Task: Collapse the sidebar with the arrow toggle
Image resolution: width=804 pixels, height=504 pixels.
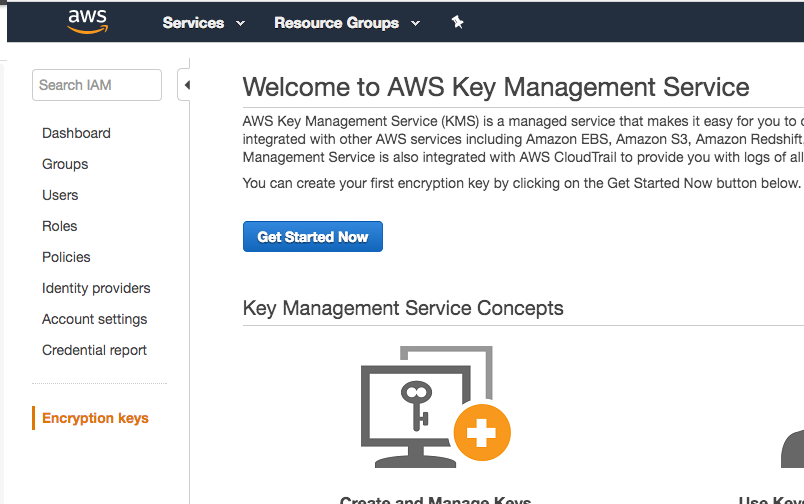Action: pos(185,85)
